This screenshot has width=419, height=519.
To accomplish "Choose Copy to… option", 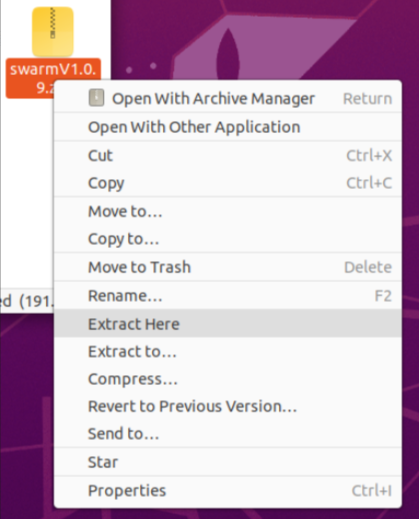I will pyautogui.click(x=228, y=239).
